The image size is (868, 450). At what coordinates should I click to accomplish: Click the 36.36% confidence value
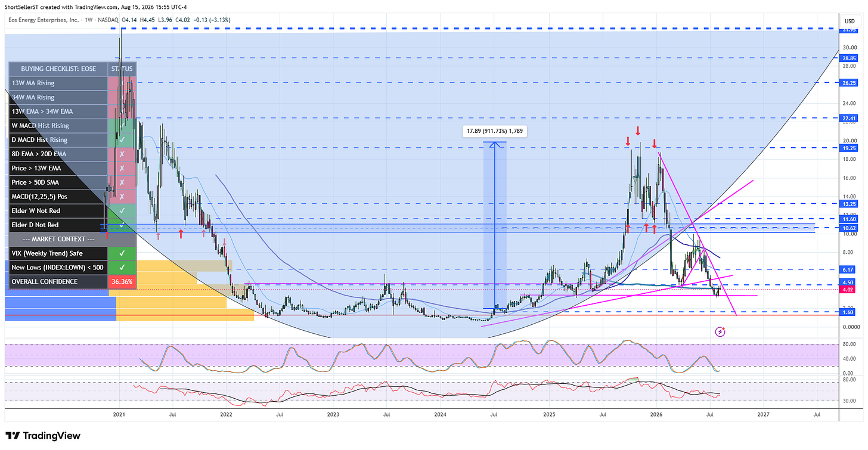[122, 282]
